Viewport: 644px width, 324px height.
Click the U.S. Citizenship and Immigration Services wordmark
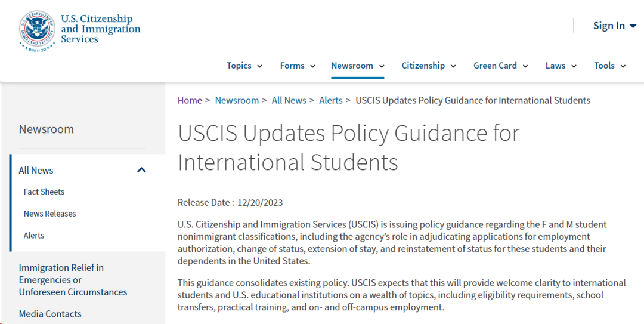(100, 29)
